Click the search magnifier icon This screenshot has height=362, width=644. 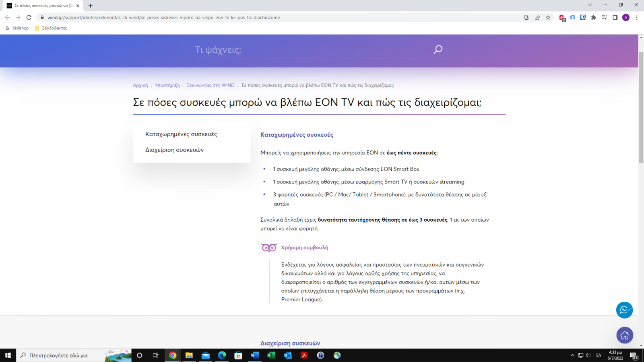(438, 49)
